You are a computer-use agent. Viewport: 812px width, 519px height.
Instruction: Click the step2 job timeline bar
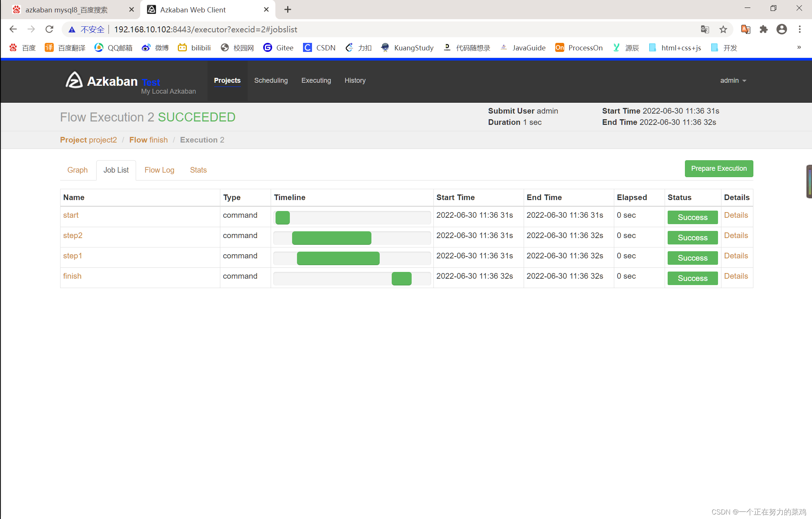pyautogui.click(x=332, y=238)
